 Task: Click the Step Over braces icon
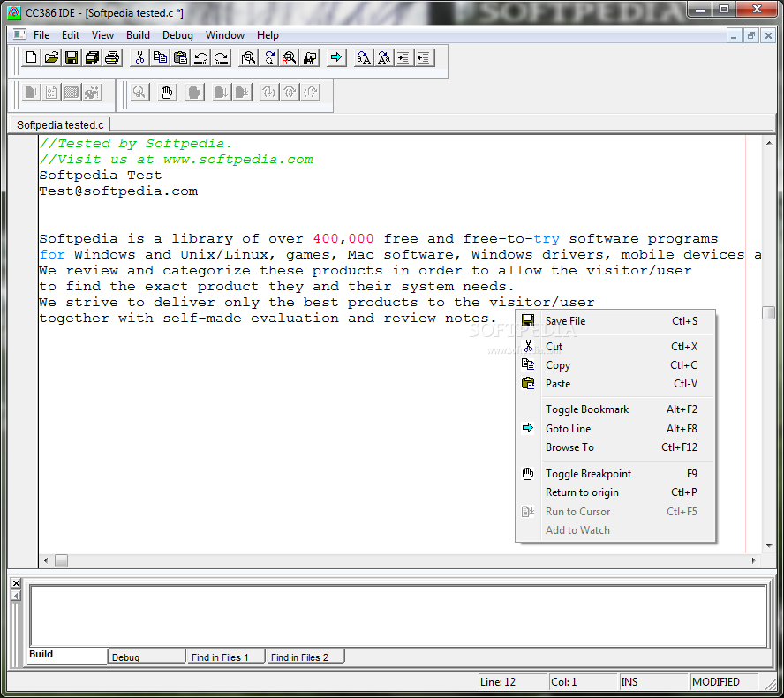[x=290, y=93]
